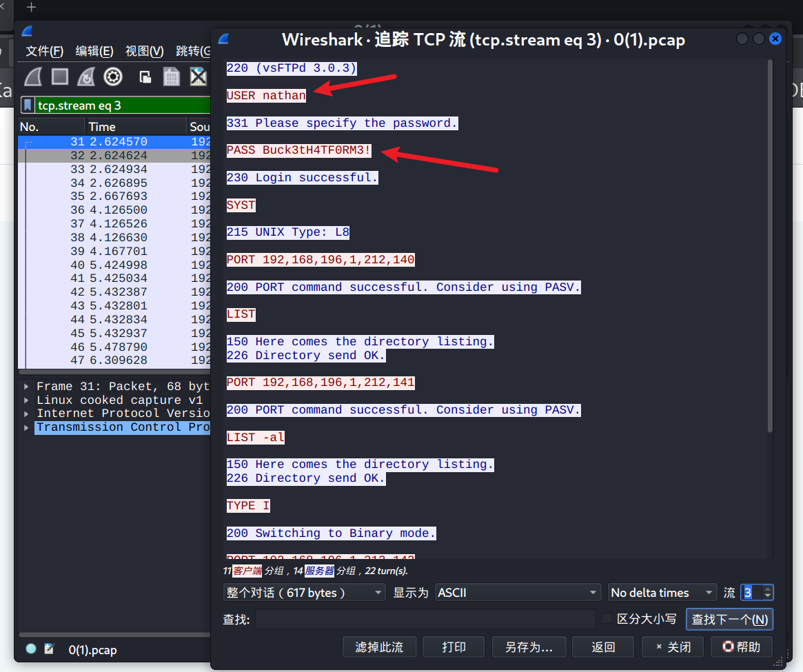Viewport: 803px width, 672px height.
Task: Select packet row 31 at 2.624570
Action: (x=114, y=142)
